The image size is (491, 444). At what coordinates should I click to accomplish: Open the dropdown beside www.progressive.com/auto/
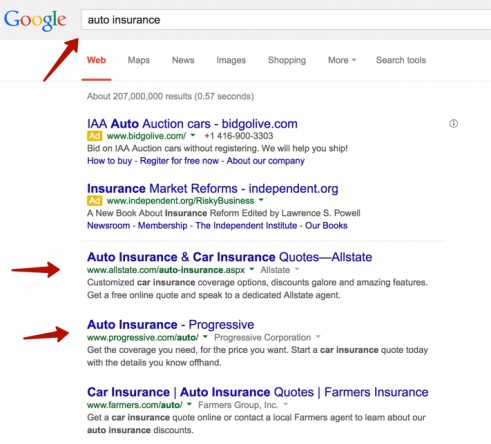[x=205, y=336]
